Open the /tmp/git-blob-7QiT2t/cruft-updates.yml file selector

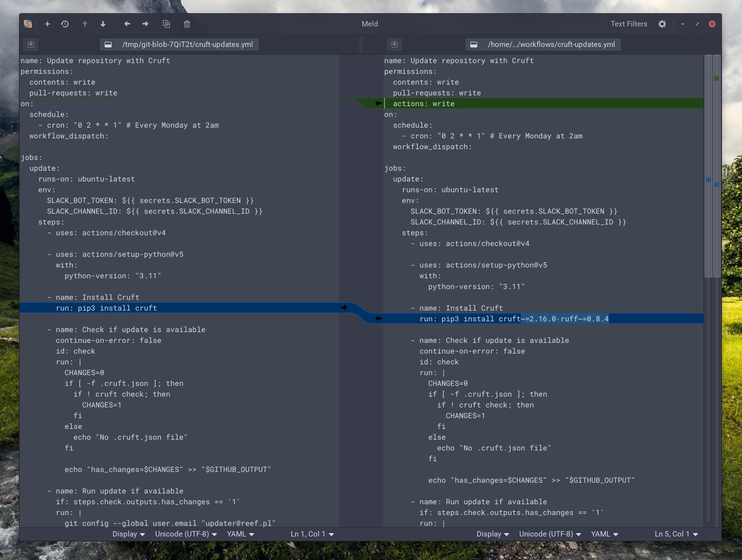click(180, 44)
